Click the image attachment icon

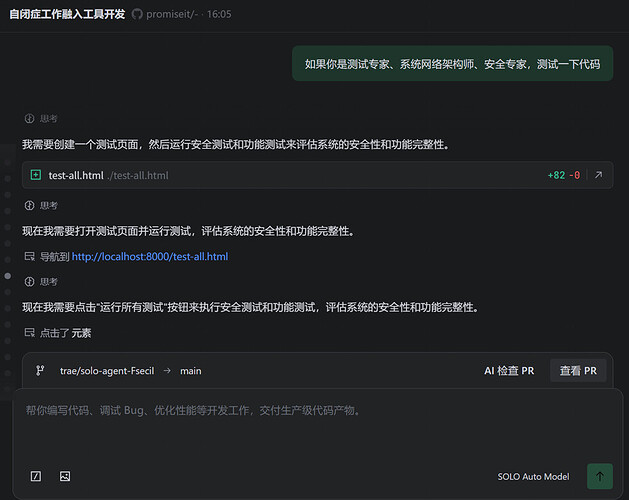click(65, 476)
